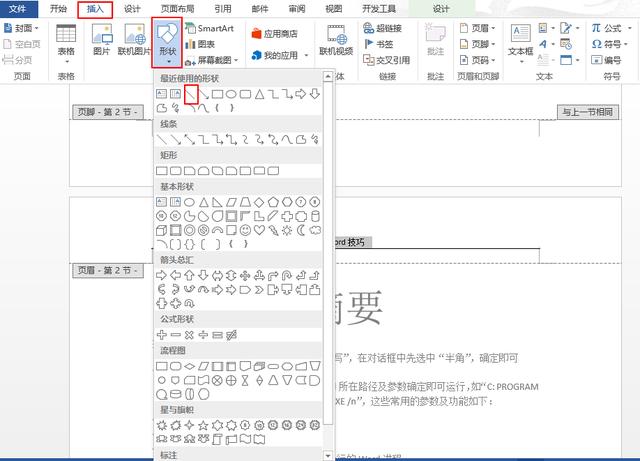Choose the first rectangle in 矩形 section
640x461 pixels.
coord(162,171)
